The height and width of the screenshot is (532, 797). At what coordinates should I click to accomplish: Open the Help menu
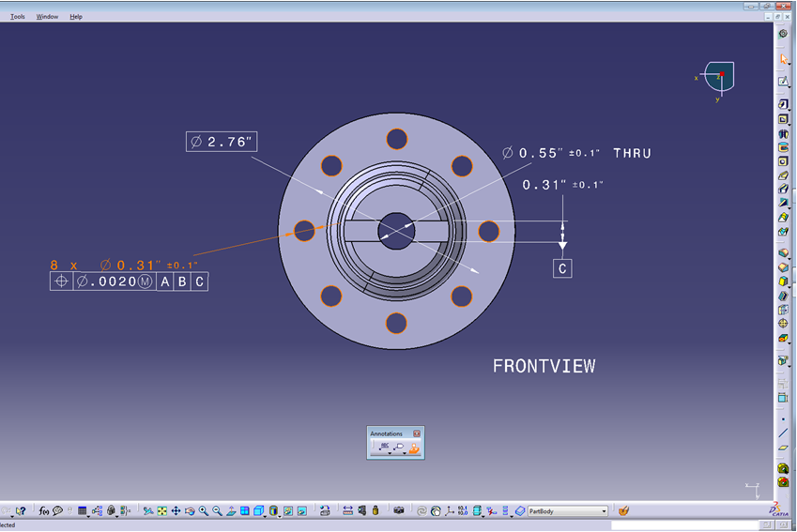pyautogui.click(x=76, y=16)
